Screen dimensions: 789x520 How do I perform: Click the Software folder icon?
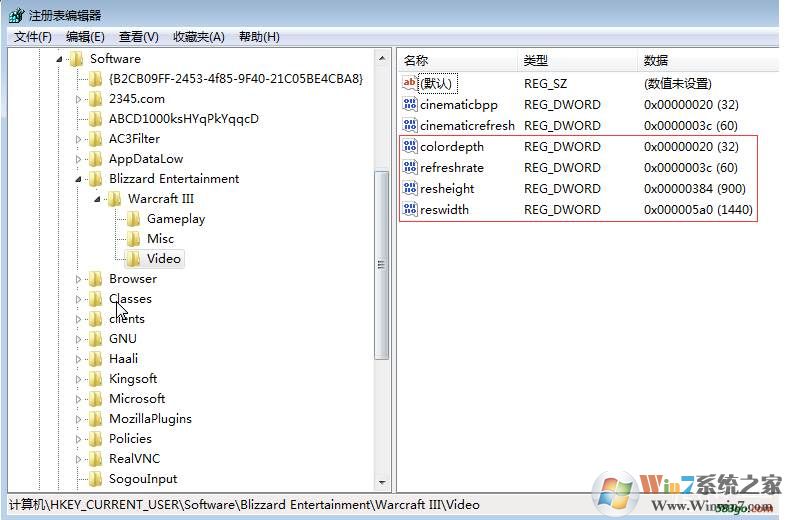pos(76,59)
